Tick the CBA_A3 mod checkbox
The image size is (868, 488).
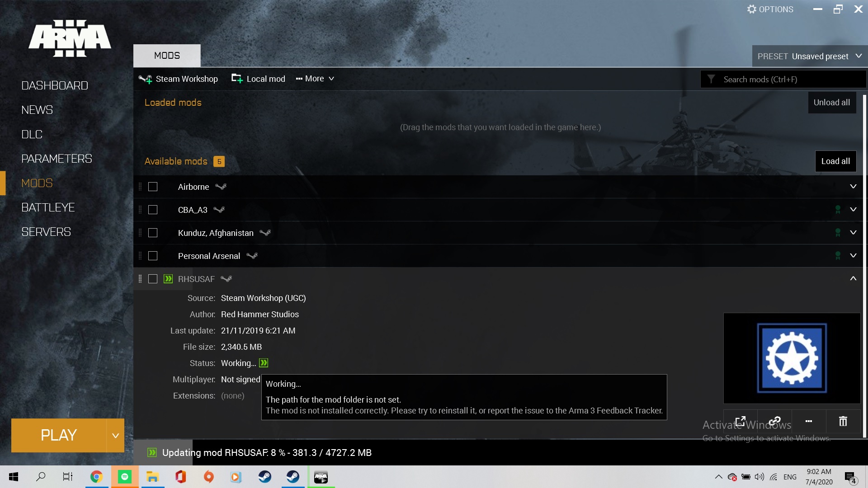point(153,210)
